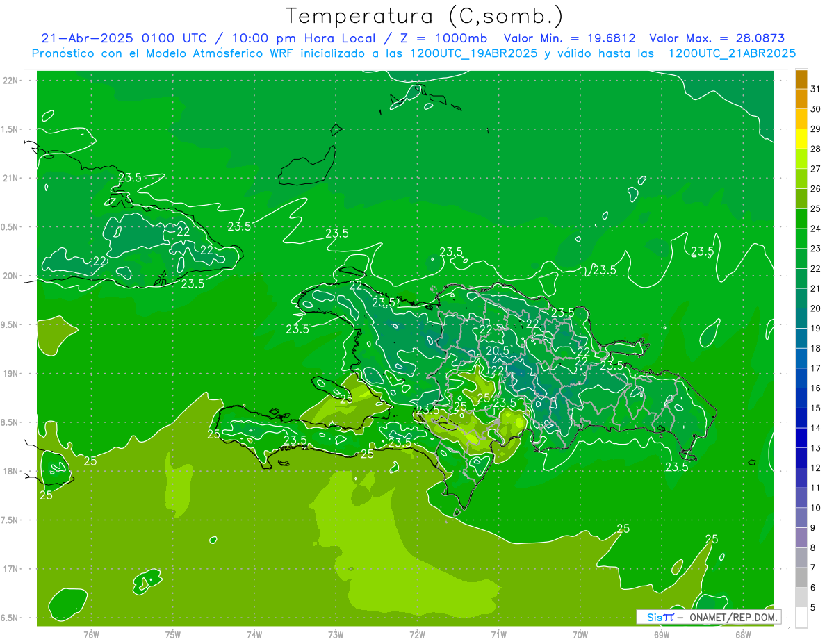This screenshot has height=644, width=834.
Task: Click the "18N" latitude axis label
Action: point(12,472)
